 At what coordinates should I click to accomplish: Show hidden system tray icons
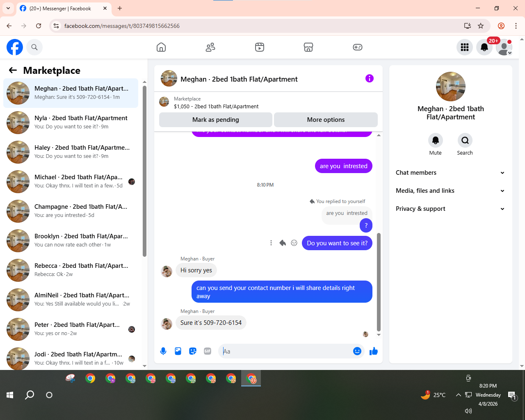pos(458,395)
